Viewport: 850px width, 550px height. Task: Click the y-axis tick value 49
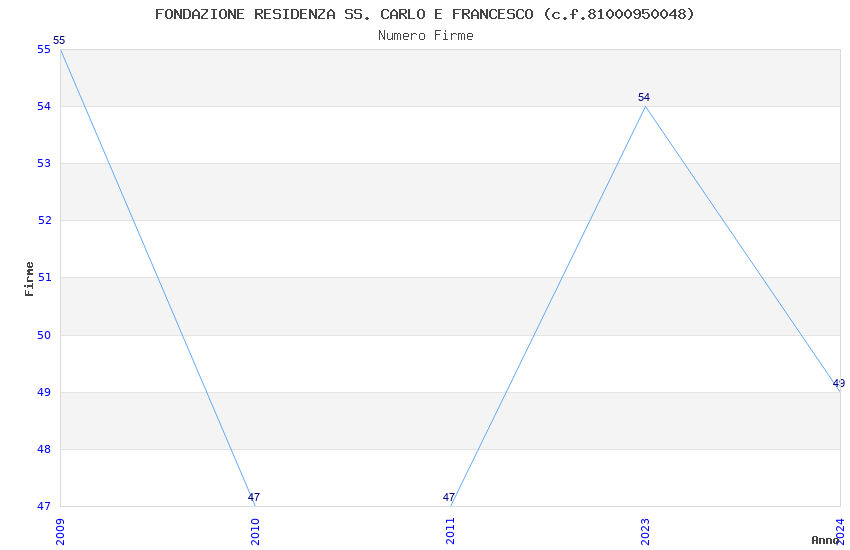tap(44, 392)
